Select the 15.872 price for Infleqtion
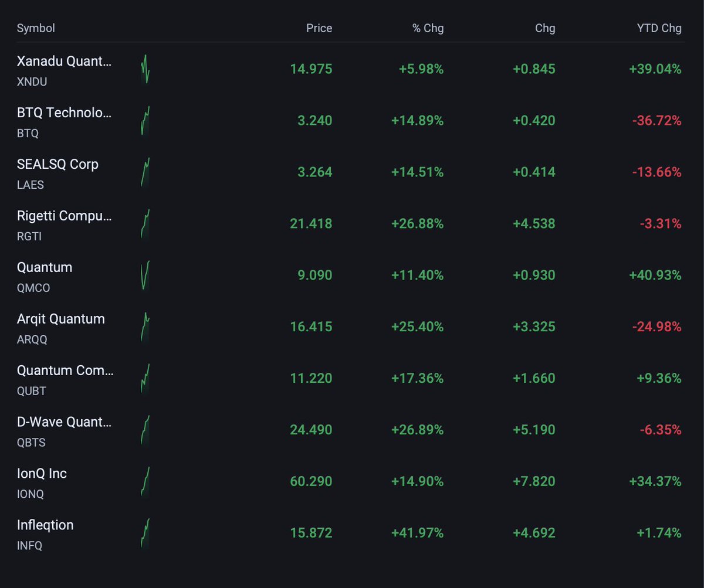704x588 pixels. [311, 533]
